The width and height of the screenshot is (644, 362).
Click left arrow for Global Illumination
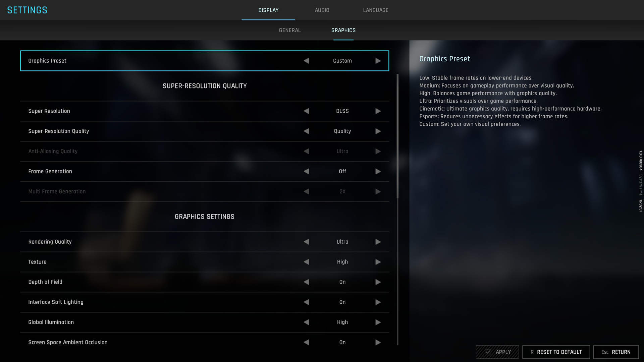click(306, 322)
